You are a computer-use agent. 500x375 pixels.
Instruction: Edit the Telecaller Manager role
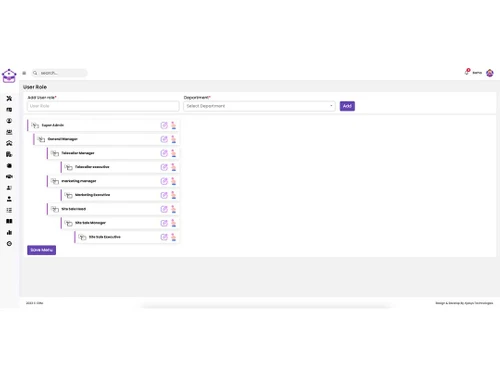[164, 153]
